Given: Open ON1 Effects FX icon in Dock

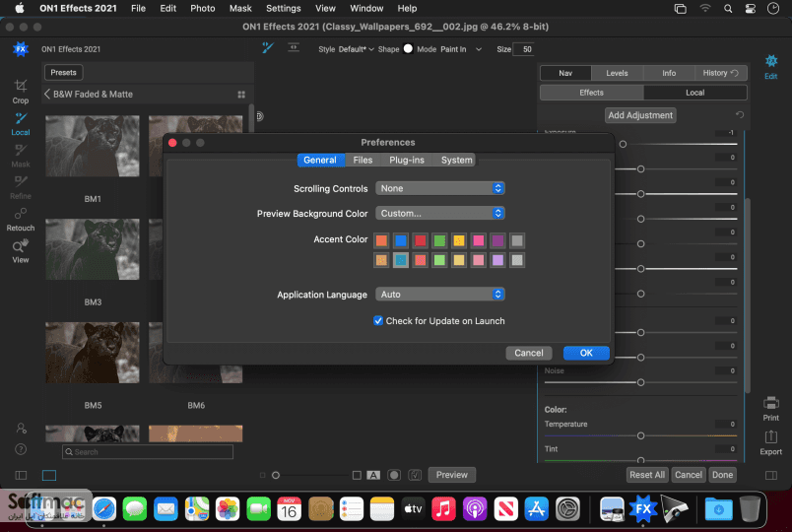Looking at the screenshot, I should 642,508.
